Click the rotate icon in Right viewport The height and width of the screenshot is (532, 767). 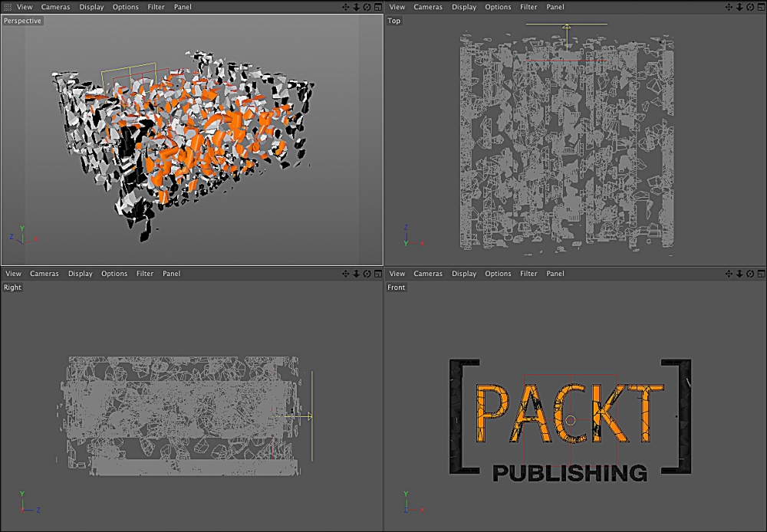pos(367,274)
